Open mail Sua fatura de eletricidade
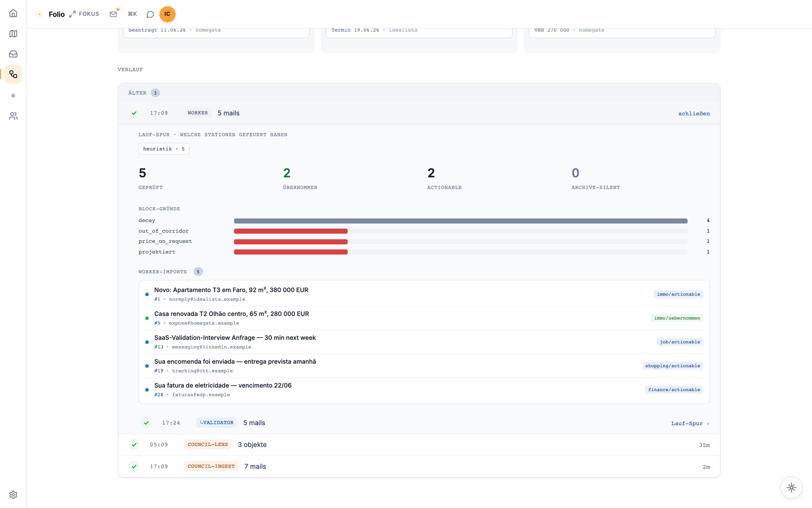Screen dimensions: 812x508 [x=424, y=390]
